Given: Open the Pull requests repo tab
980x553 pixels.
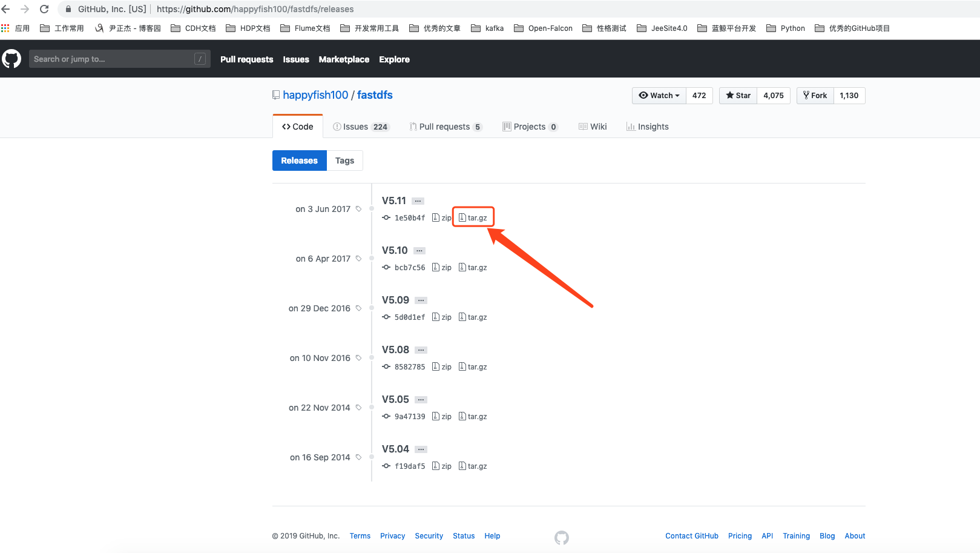Looking at the screenshot, I should [x=446, y=127].
